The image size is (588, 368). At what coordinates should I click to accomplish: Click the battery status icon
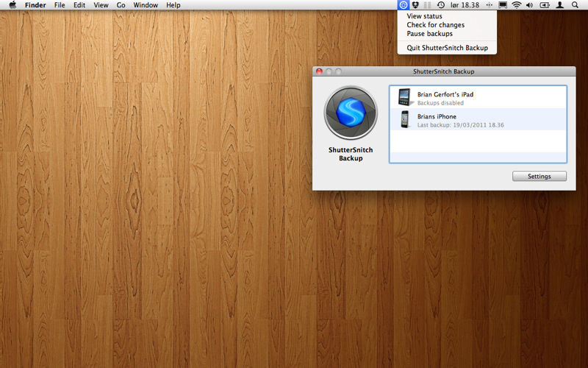pos(544,5)
